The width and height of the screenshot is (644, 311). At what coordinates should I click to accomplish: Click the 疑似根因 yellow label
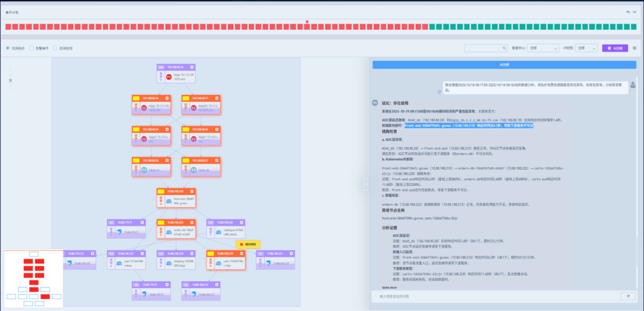pos(248,244)
